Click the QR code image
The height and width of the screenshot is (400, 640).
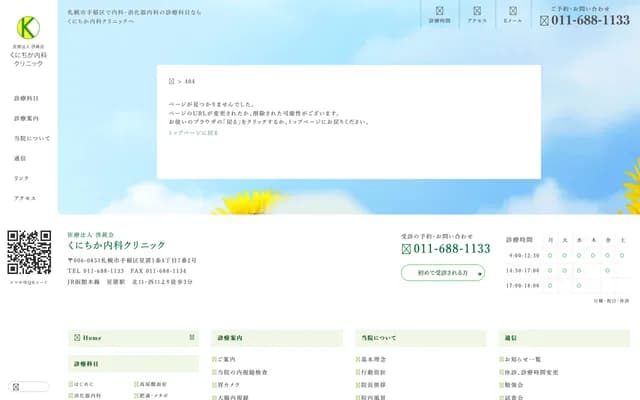(x=29, y=252)
